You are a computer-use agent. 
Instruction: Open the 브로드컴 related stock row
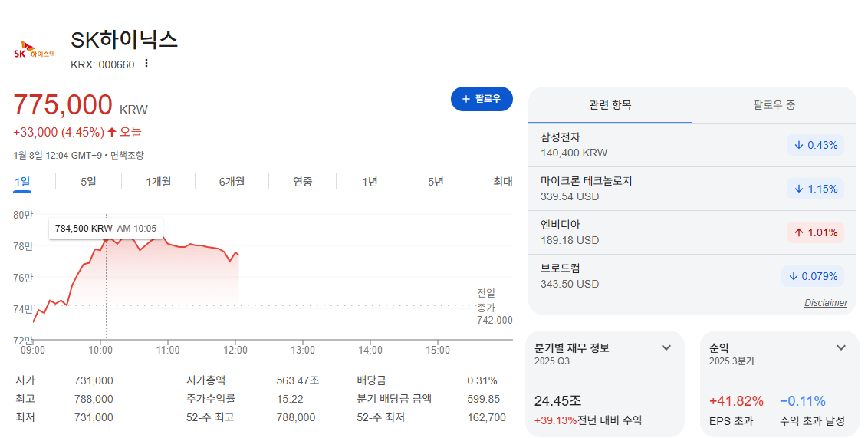click(x=692, y=276)
